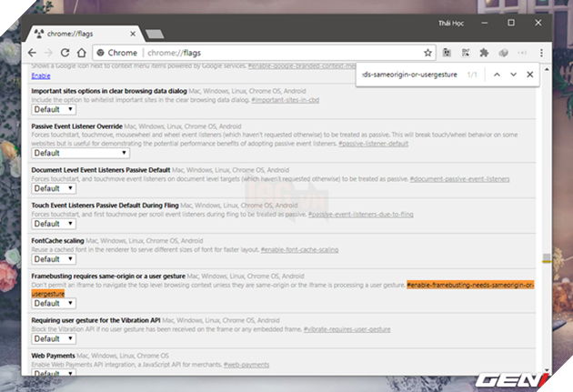Screen dimensions: 573x392
Task: Click highlighted #enable-framebusting-needs-sameorigin link
Action: (470, 285)
